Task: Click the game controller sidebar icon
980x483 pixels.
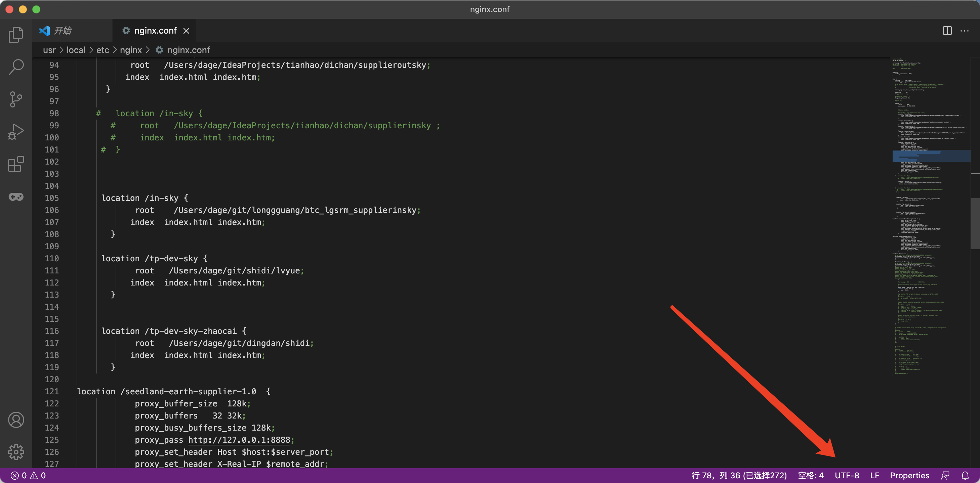Action: point(16,196)
